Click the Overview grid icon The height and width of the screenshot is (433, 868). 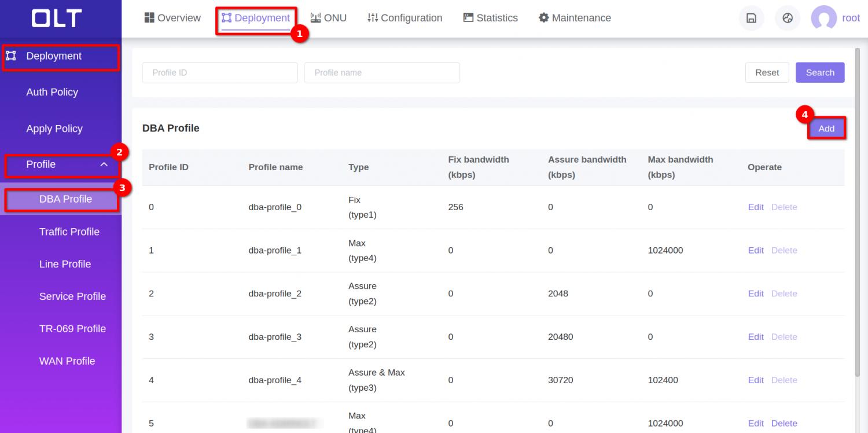(149, 18)
